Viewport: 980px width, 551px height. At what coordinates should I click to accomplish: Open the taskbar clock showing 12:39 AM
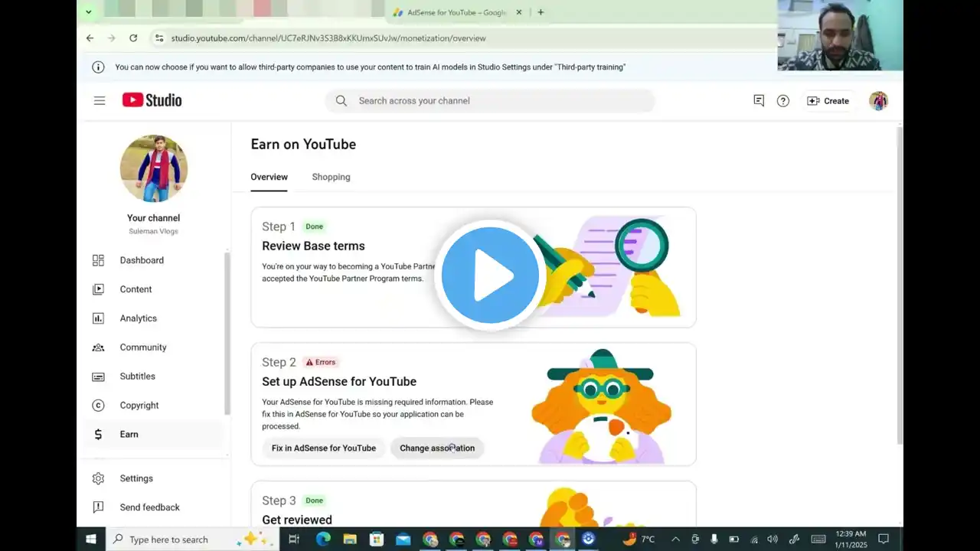point(851,539)
